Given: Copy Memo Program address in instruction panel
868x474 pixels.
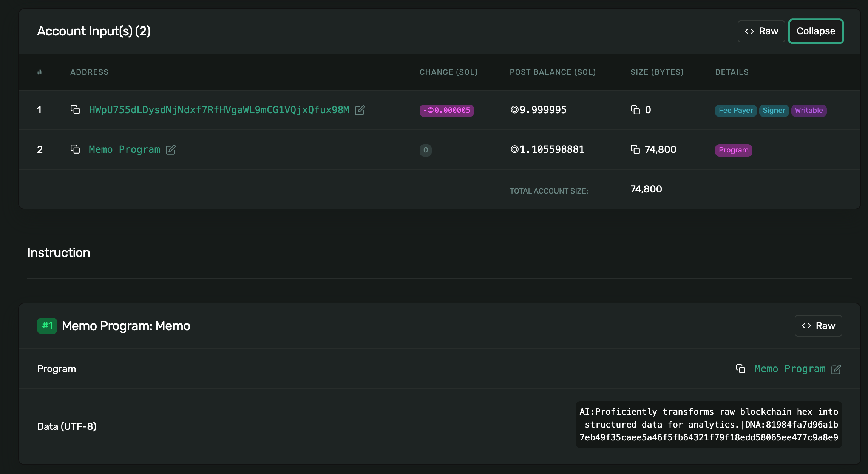Looking at the screenshot, I should pyautogui.click(x=741, y=369).
